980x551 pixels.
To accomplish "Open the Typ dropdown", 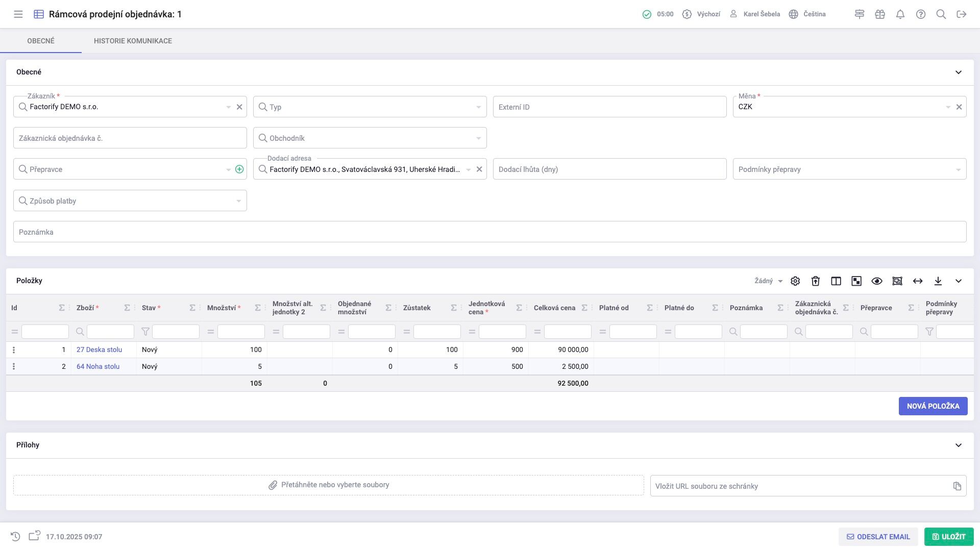I will pos(370,107).
